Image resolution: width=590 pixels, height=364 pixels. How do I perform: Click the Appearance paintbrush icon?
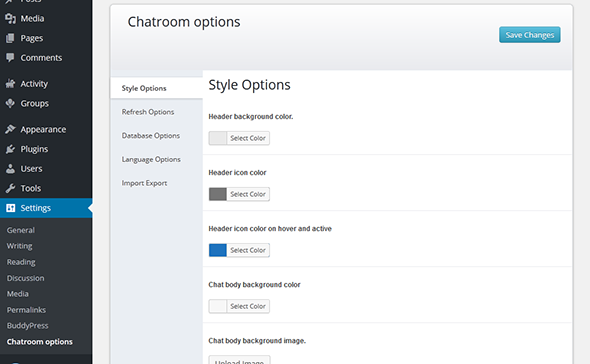pyautogui.click(x=11, y=129)
